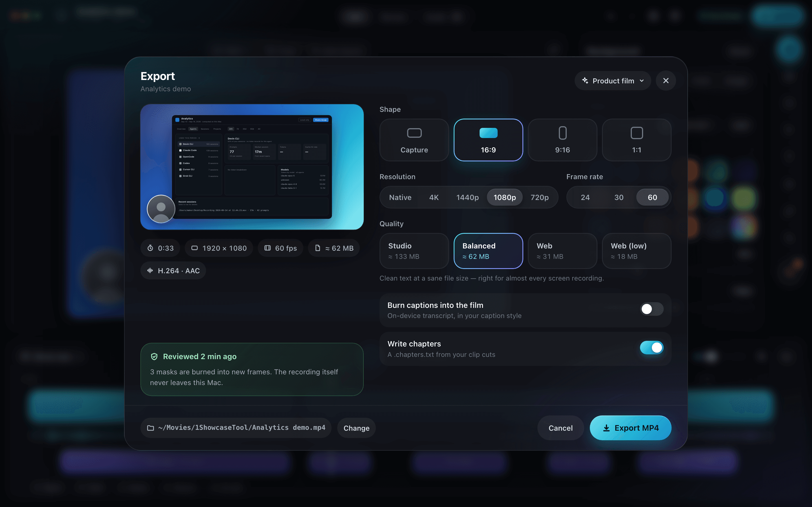
Task: Select the Capture shape icon
Action: [414, 133]
